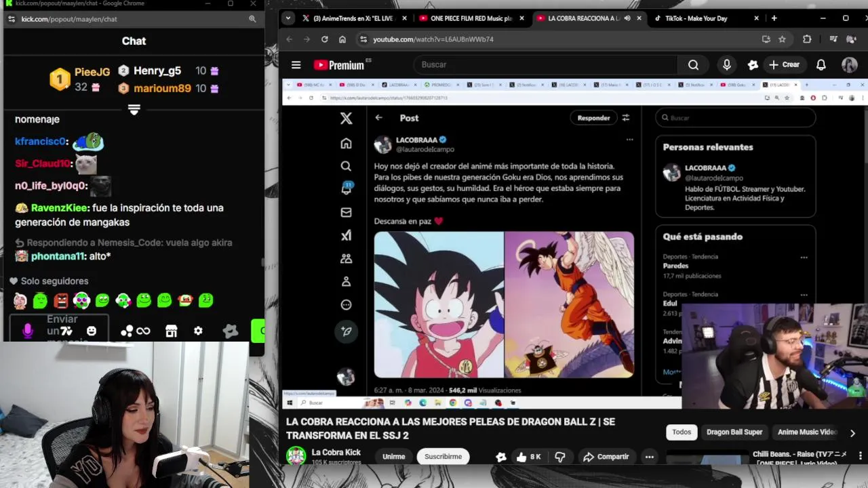Viewport: 868px width, 488px height.
Task: Click the Unirme membership button
Action: click(393, 457)
